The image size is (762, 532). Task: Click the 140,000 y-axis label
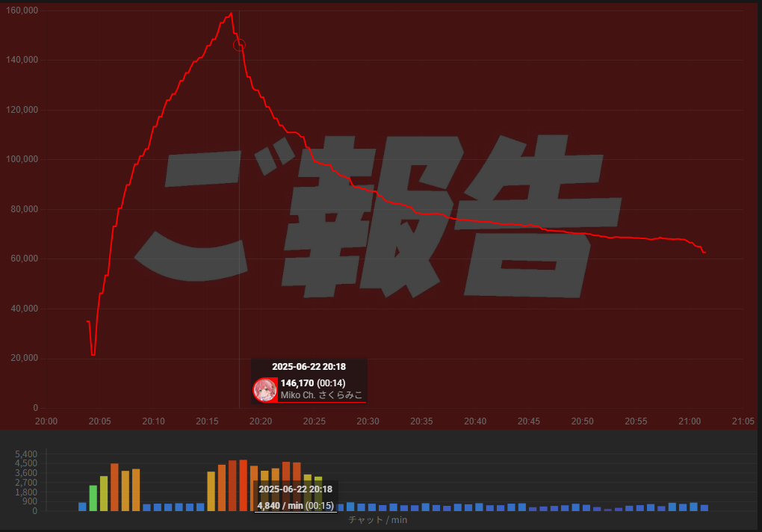click(x=22, y=60)
